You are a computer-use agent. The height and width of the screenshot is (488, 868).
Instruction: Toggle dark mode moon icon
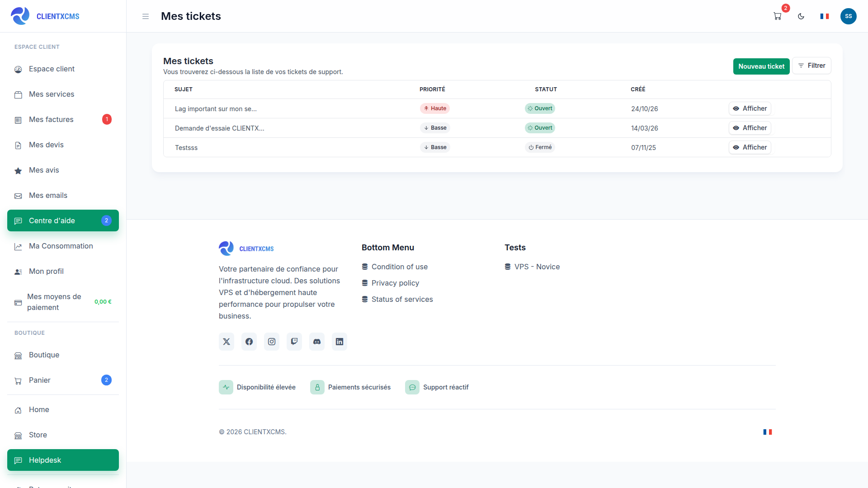[801, 16]
